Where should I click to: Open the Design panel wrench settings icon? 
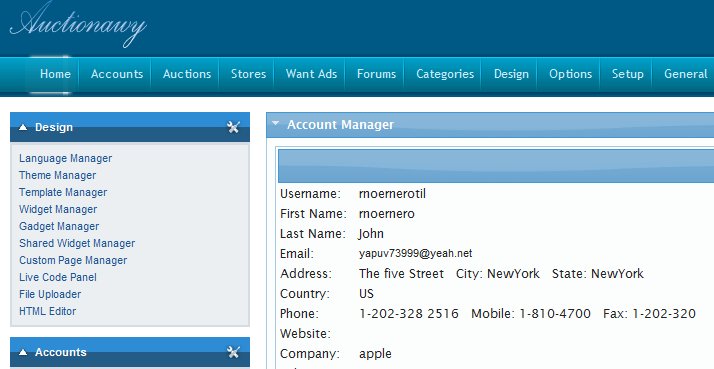coord(233,127)
